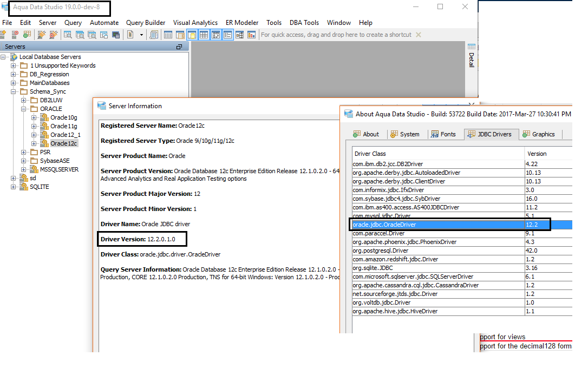Select the SybaseASE folder in tree
588x382 pixels.
tap(55, 161)
